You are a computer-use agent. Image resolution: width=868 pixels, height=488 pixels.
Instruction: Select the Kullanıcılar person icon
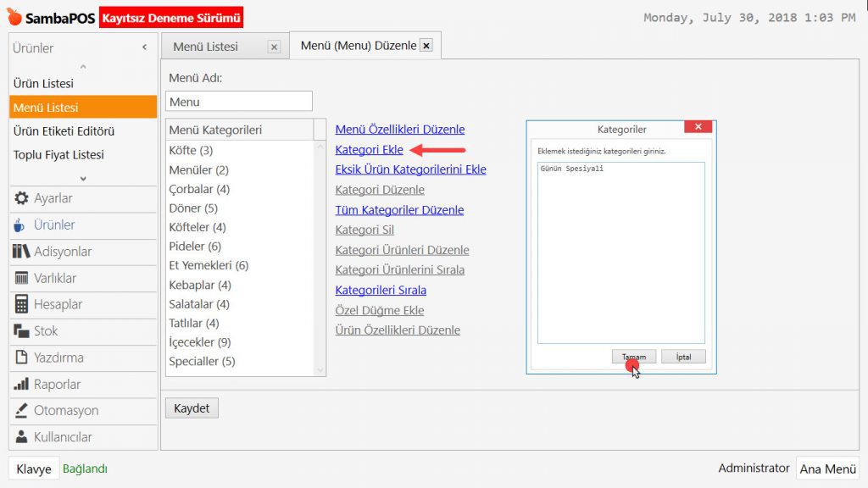(x=21, y=437)
